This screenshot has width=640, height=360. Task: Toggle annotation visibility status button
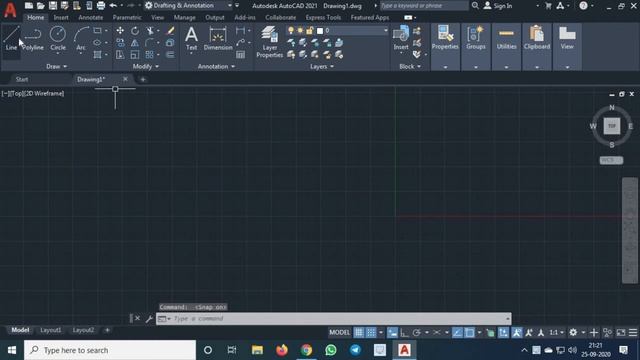click(517, 333)
